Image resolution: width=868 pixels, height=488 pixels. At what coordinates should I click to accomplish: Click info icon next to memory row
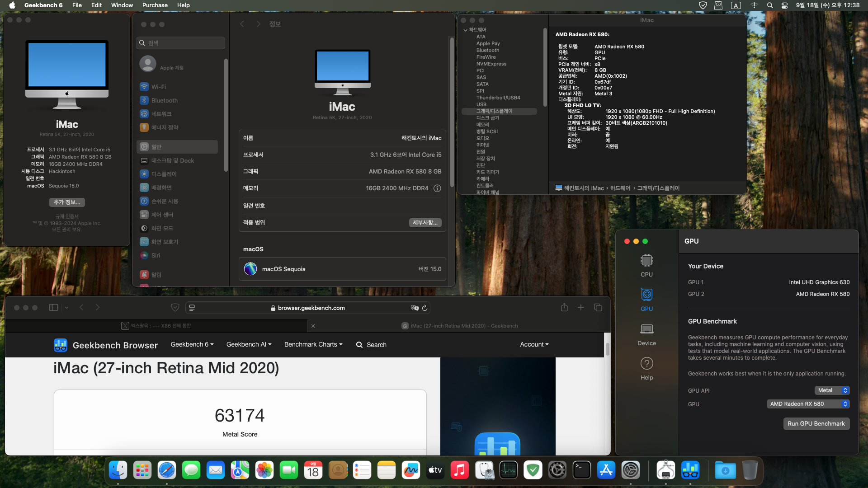437,188
